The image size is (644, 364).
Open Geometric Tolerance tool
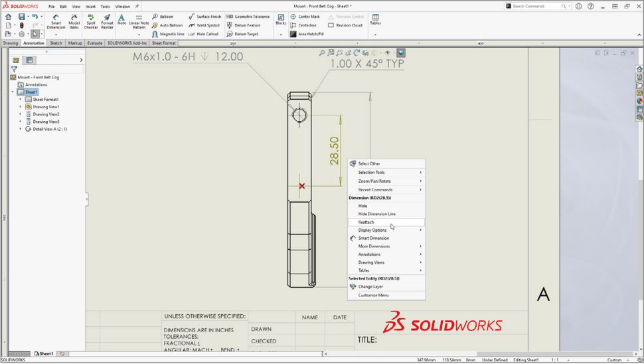(x=248, y=17)
